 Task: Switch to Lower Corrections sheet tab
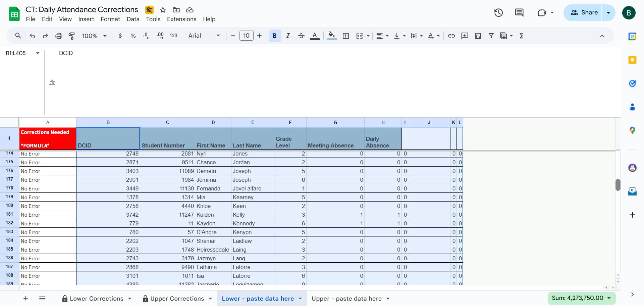(x=97, y=299)
